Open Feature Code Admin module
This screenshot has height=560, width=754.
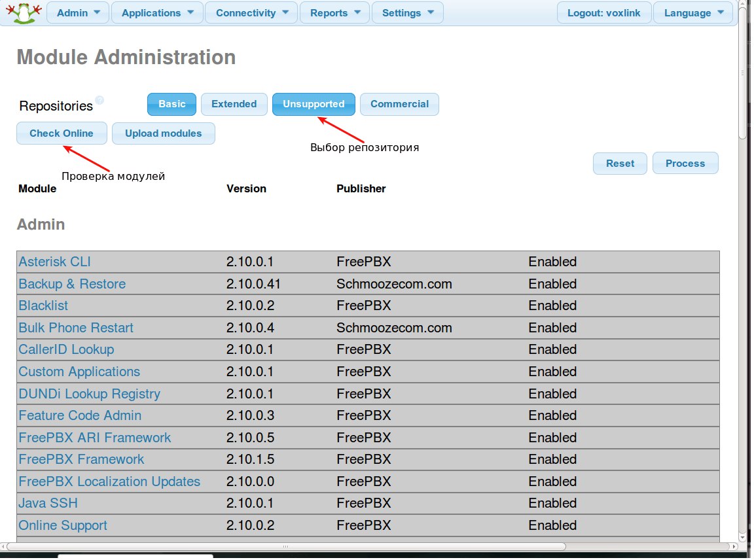[80, 415]
